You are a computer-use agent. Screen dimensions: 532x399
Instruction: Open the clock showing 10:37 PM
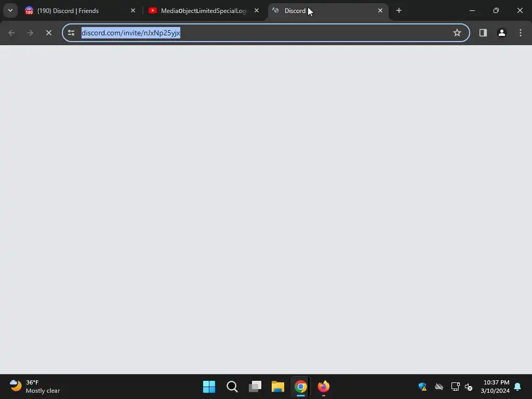click(x=495, y=387)
